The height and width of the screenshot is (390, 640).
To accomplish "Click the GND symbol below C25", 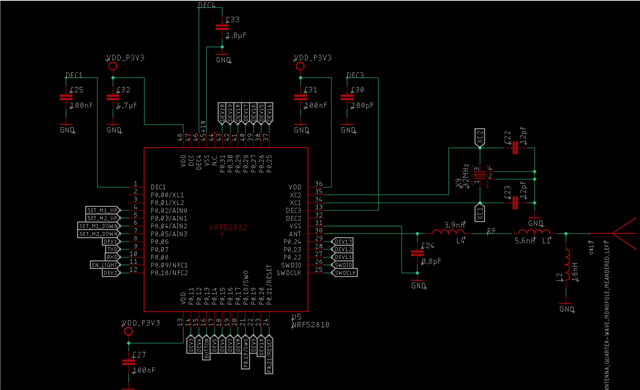I will [x=67, y=129].
